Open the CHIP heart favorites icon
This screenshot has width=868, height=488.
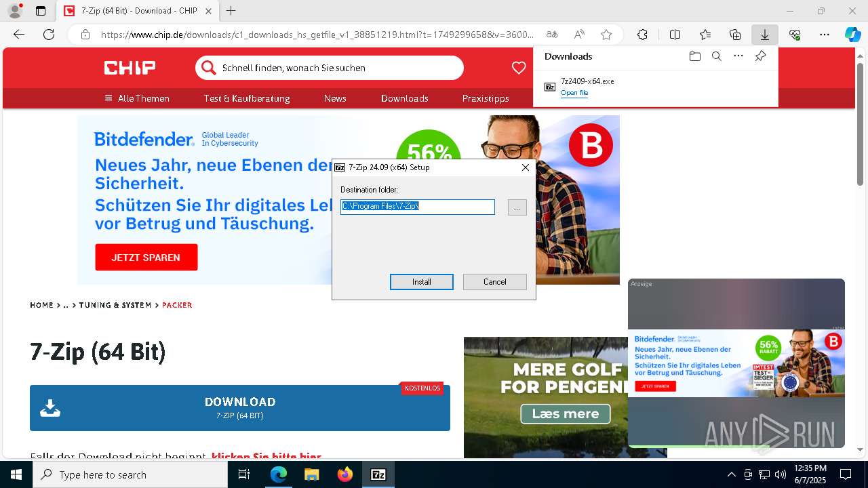pos(519,68)
